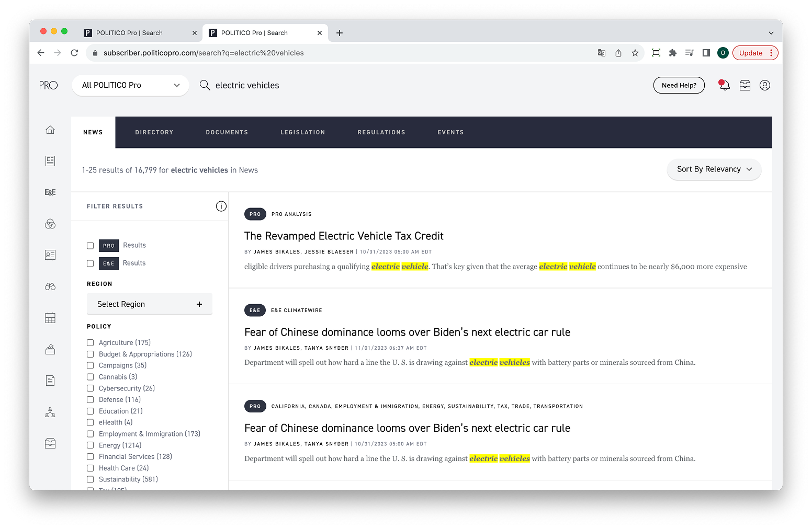The width and height of the screenshot is (812, 529).
Task: Open the newspaper news icon in sidebar
Action: [x=50, y=161]
